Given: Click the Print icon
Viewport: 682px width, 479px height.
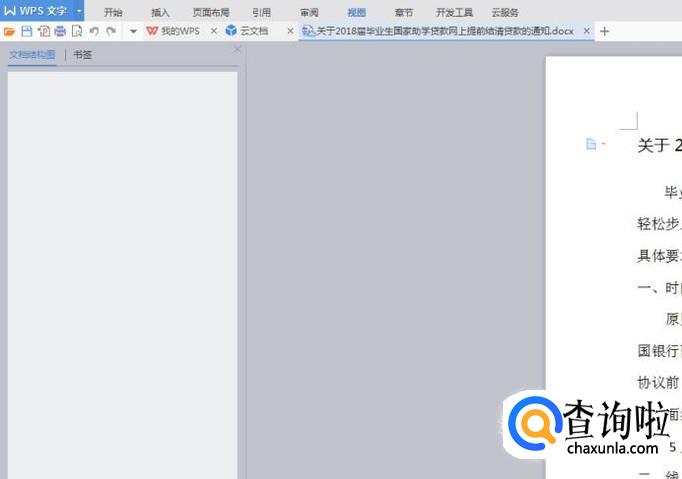Looking at the screenshot, I should [x=60, y=31].
